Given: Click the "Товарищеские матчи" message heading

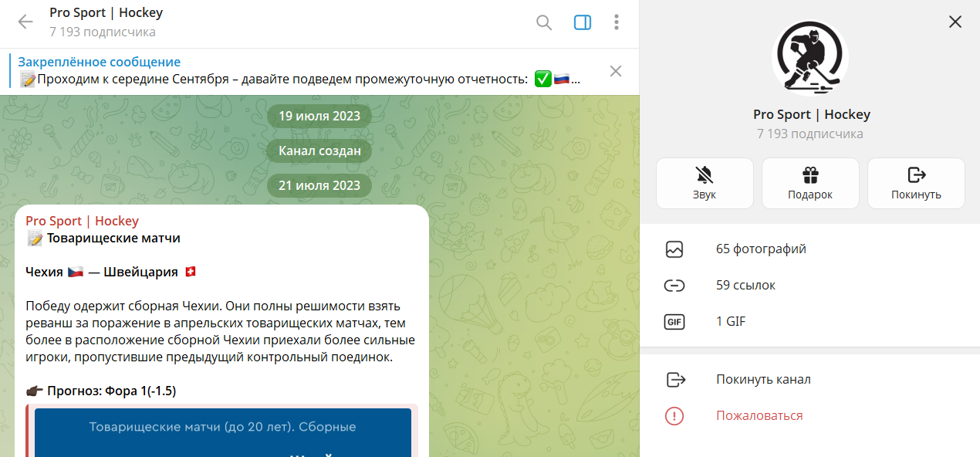Looking at the screenshot, I should tap(113, 239).
